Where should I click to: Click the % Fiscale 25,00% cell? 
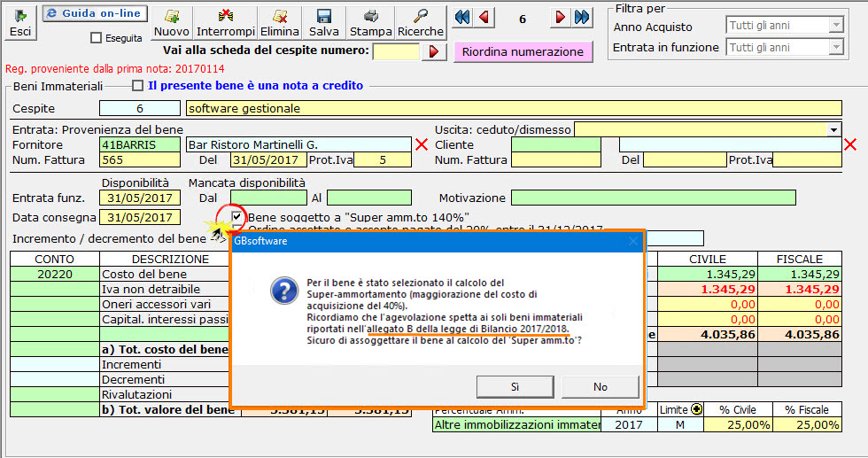pyautogui.click(x=807, y=424)
